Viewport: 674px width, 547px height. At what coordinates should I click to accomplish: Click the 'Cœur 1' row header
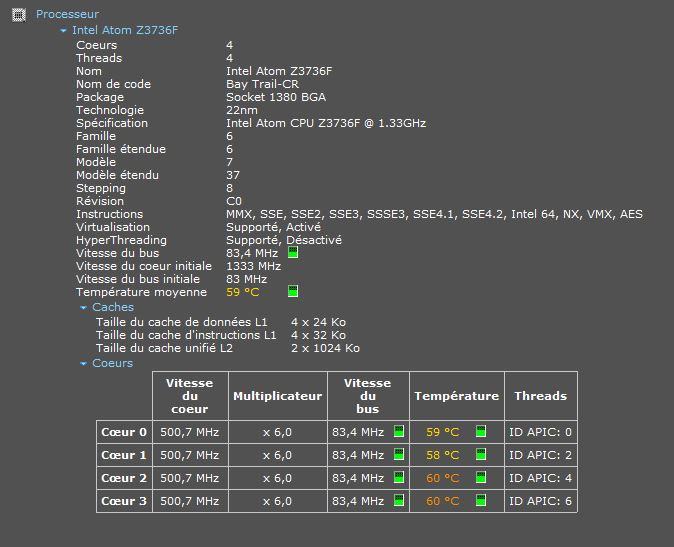[x=124, y=455]
